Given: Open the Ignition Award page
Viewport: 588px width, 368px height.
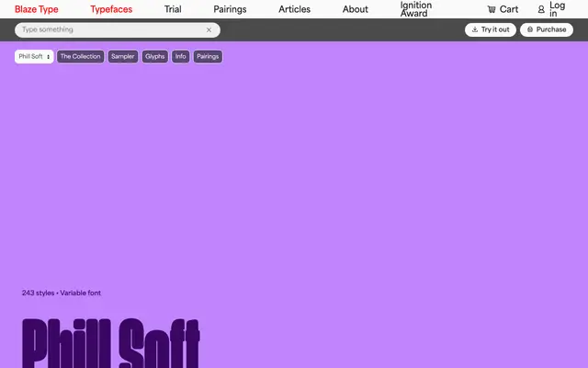Looking at the screenshot, I should point(416,9).
